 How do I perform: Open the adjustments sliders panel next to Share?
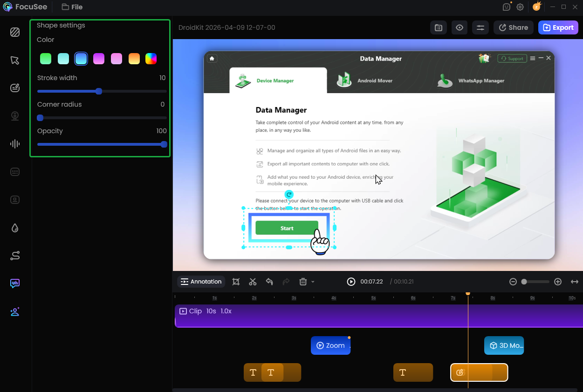(x=480, y=27)
